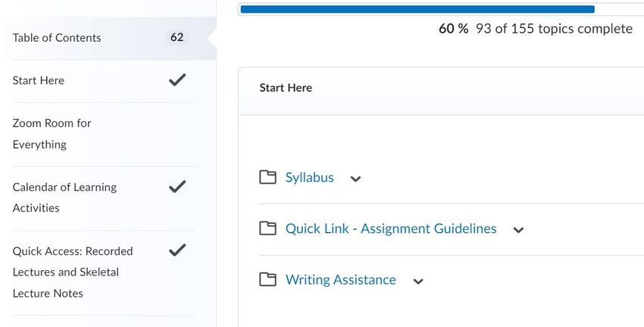Open the Writing Assistance link
The width and height of the screenshot is (644, 327).
coord(341,280)
